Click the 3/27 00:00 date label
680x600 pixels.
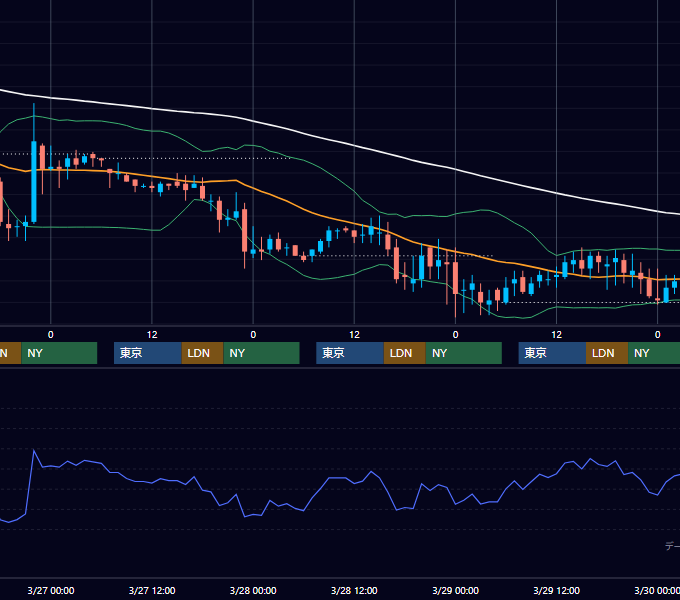pos(51,590)
